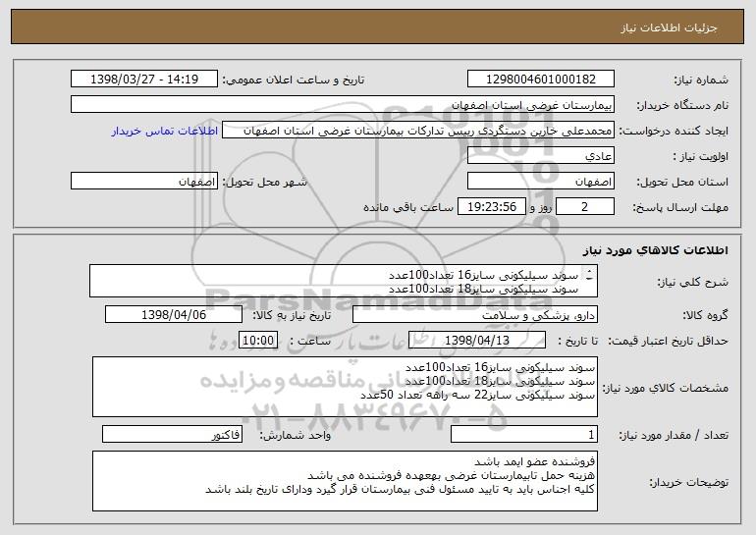Click the buyer name field بیمارستان غرضی استان اصفهان

[343, 104]
